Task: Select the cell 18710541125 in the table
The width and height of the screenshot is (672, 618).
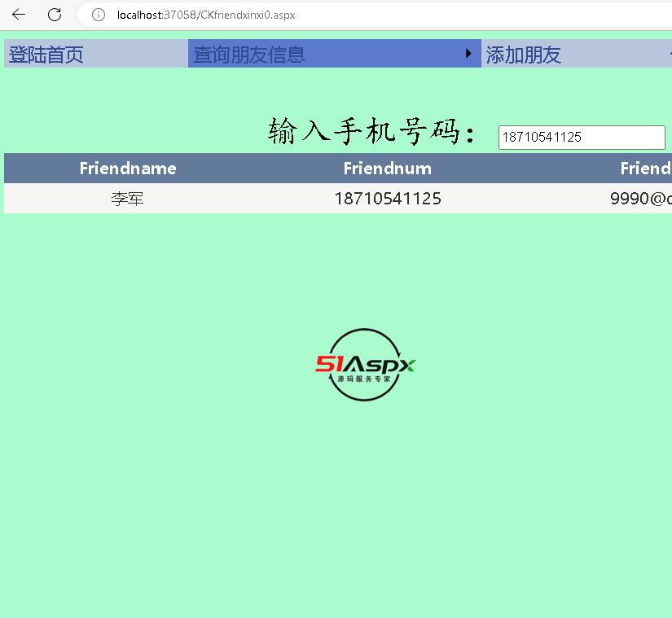Action: pyautogui.click(x=388, y=199)
